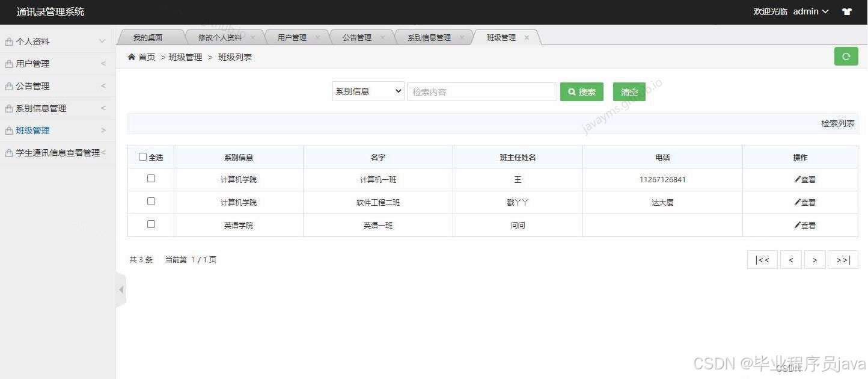Click lock icon beside 个人资料
868x379 pixels.
coord(9,42)
